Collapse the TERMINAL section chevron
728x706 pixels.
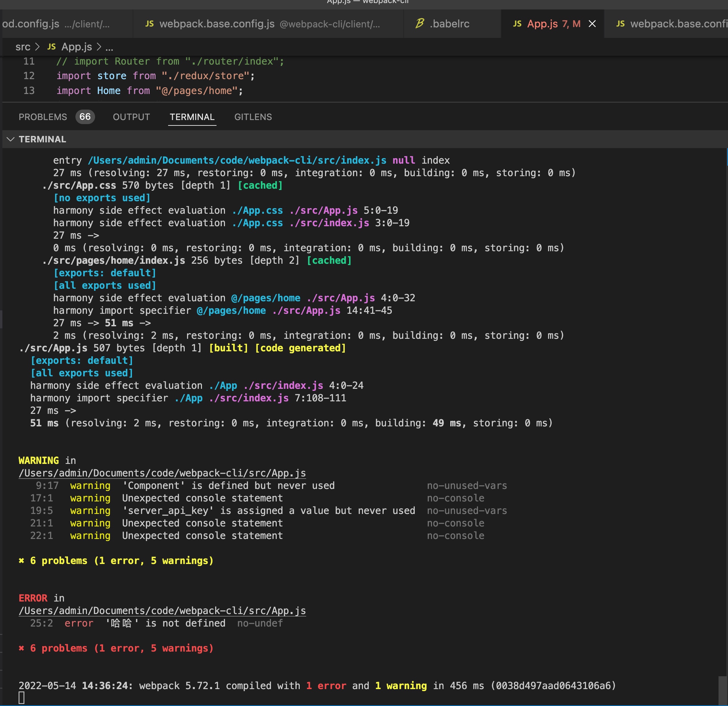(10, 139)
